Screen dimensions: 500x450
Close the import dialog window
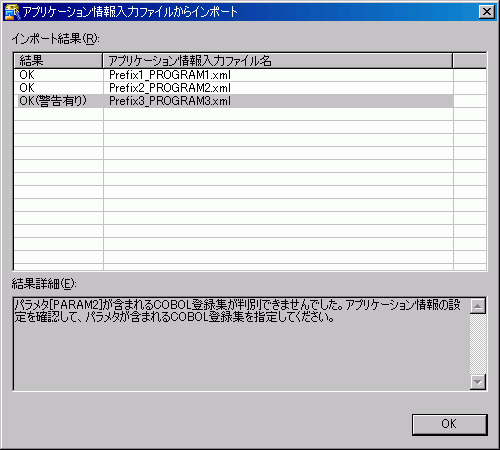pyautogui.click(x=486, y=12)
